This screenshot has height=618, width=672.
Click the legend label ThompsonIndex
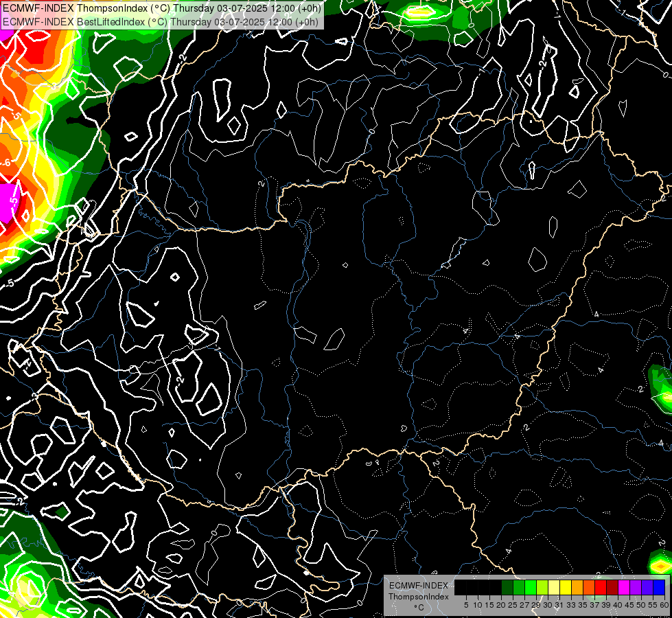point(419,597)
